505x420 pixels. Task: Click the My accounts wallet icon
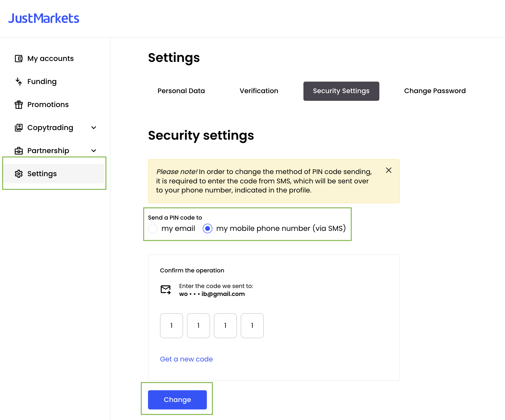[x=18, y=58]
